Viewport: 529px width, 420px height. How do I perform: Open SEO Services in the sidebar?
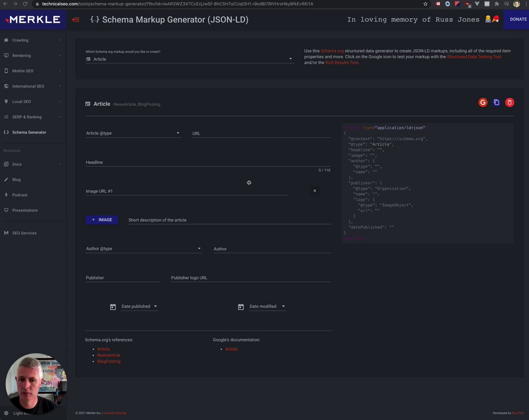pyautogui.click(x=33, y=233)
